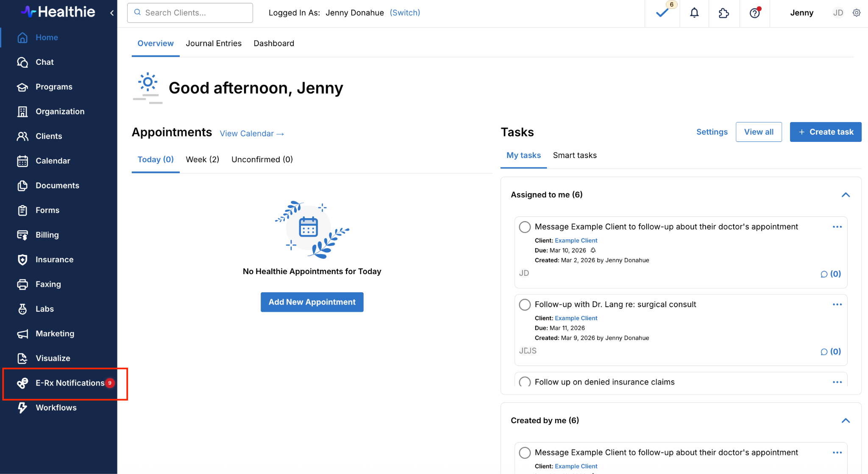Open the help question mark icon
This screenshot has width=868, height=474.
[754, 13]
